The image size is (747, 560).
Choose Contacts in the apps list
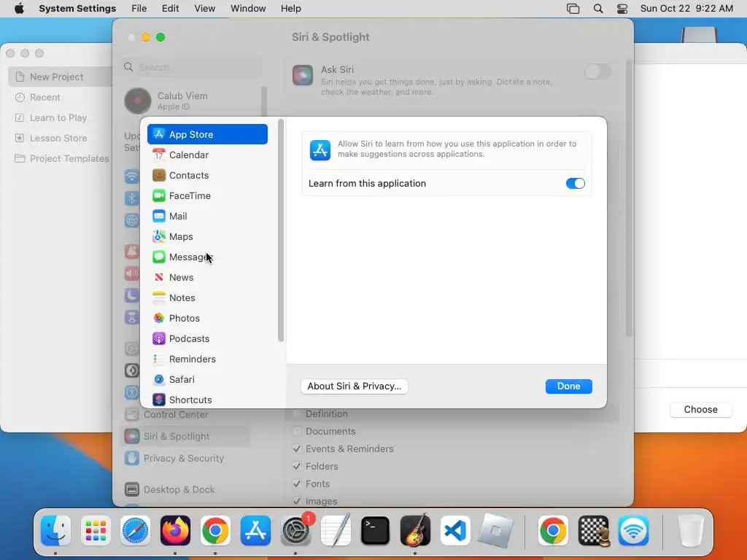pos(207,175)
